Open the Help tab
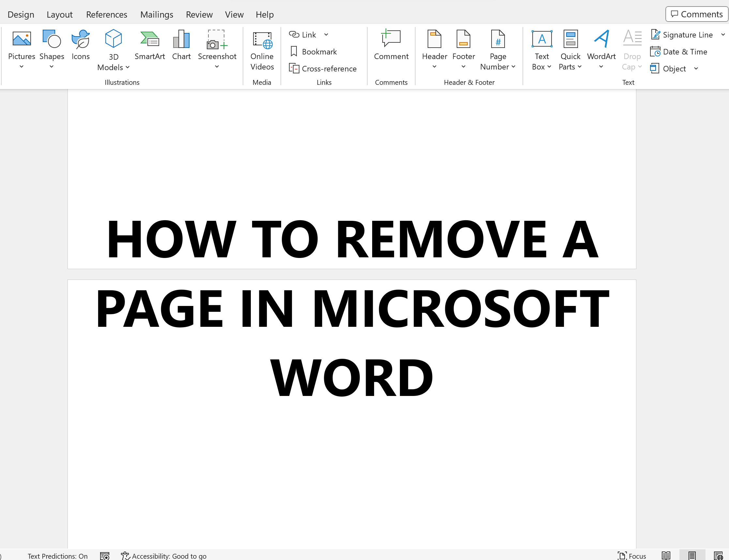The width and height of the screenshot is (729, 560). pos(265,15)
